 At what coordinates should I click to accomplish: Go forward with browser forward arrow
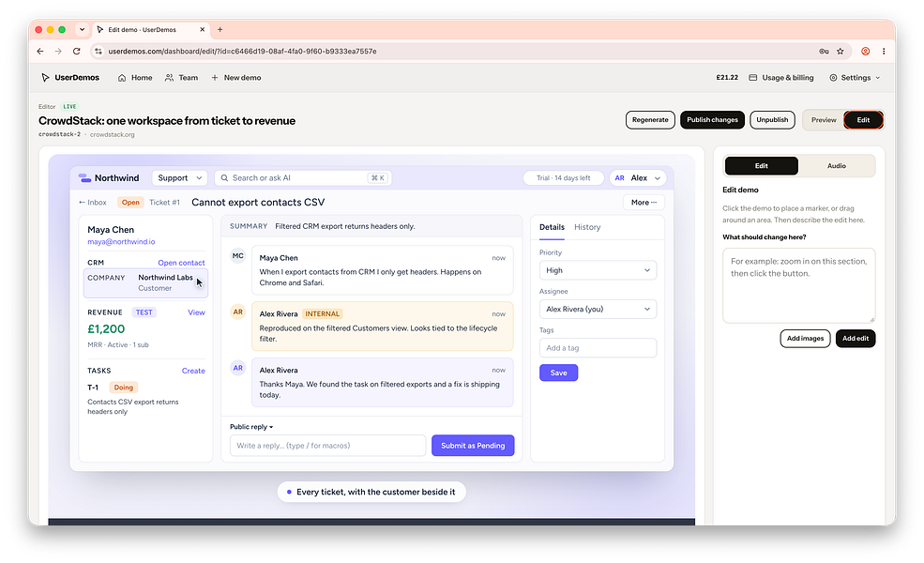tap(58, 52)
